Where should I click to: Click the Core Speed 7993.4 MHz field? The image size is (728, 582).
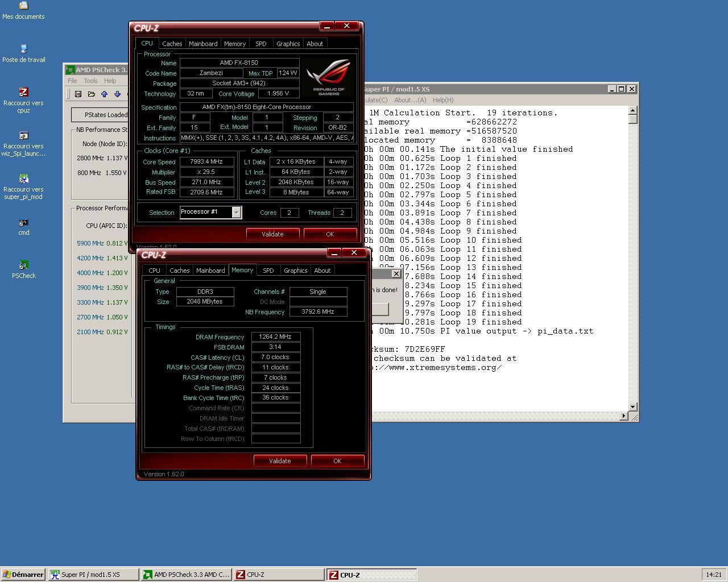[207, 161]
